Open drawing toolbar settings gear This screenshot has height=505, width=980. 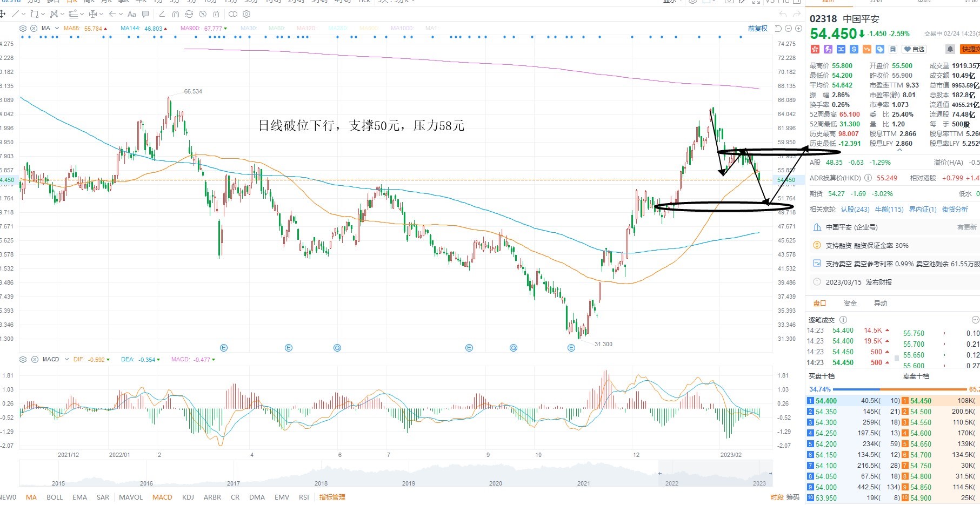(247, 14)
